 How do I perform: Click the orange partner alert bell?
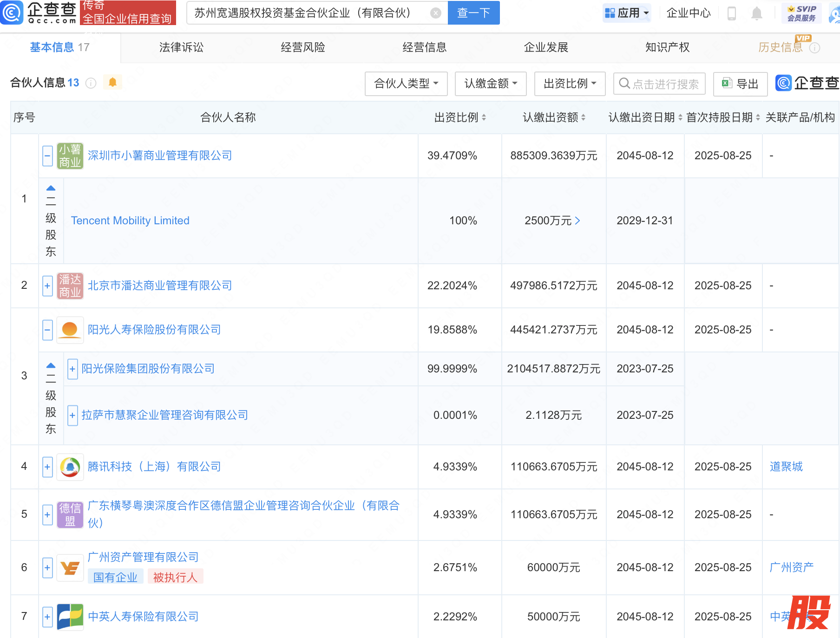tap(112, 83)
